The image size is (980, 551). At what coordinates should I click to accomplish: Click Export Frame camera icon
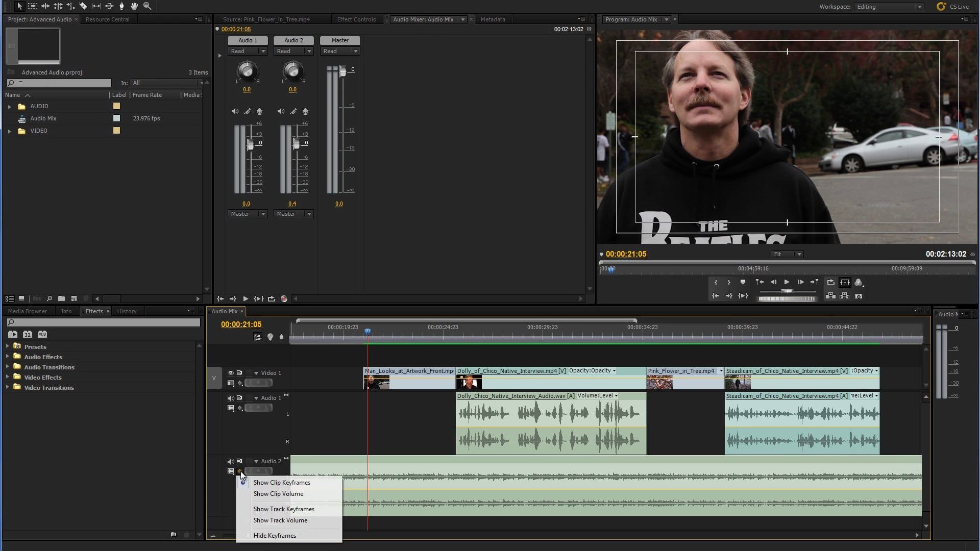859,296
